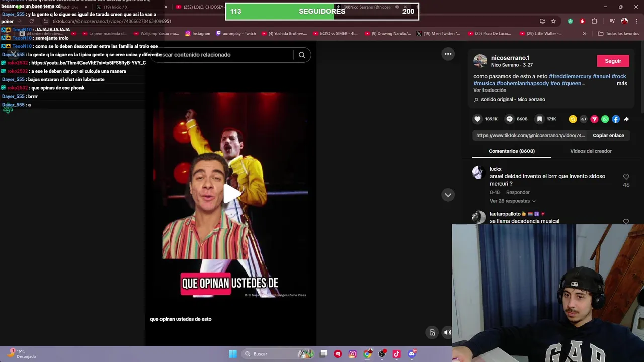
Task: Share the video to WhatsApp
Action: (605, 119)
